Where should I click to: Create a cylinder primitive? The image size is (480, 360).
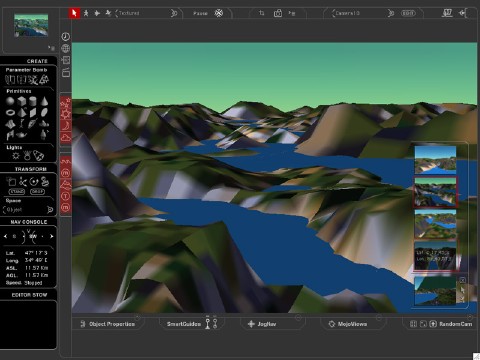point(33,101)
